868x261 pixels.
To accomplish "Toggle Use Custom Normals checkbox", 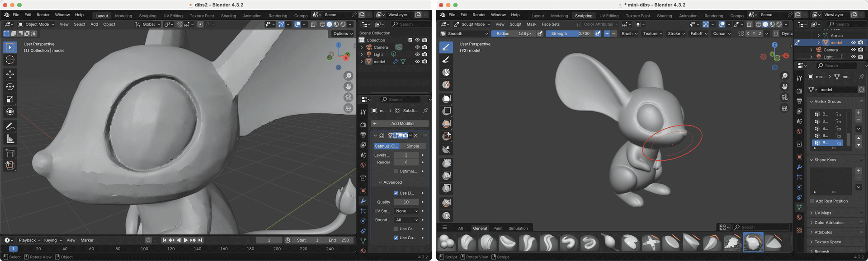I will click(x=396, y=238).
